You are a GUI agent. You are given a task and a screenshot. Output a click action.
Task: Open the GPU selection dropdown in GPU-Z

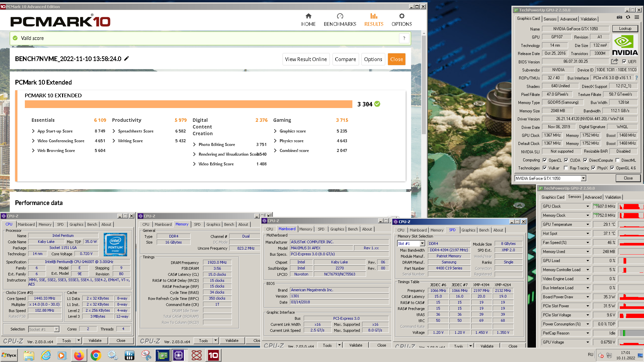(583, 178)
